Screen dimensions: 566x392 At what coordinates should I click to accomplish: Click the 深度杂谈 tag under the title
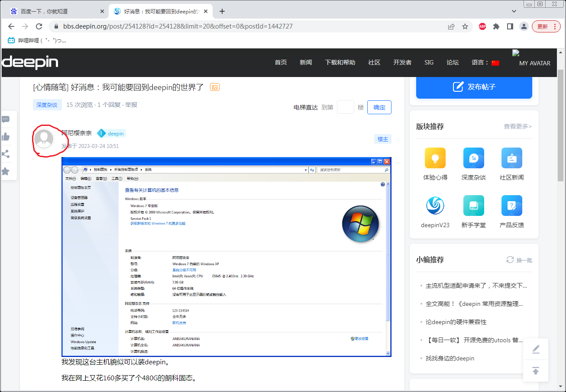point(47,105)
